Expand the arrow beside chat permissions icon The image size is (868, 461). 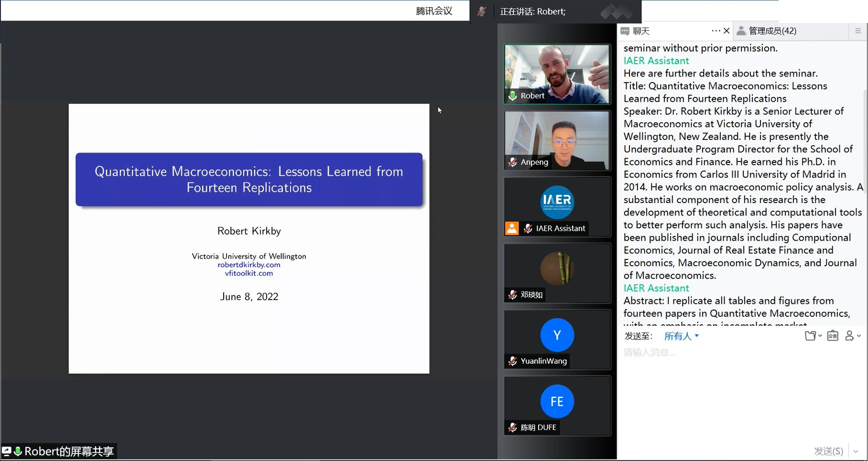(x=859, y=336)
